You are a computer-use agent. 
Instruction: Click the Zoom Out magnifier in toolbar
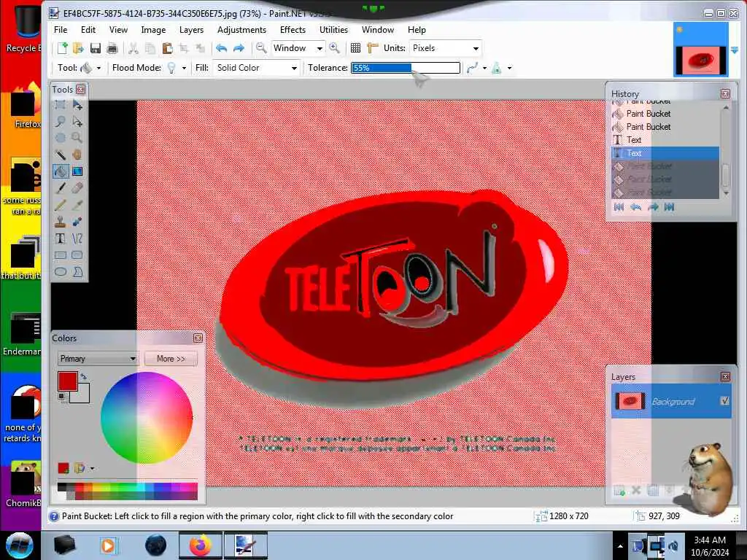[261, 48]
